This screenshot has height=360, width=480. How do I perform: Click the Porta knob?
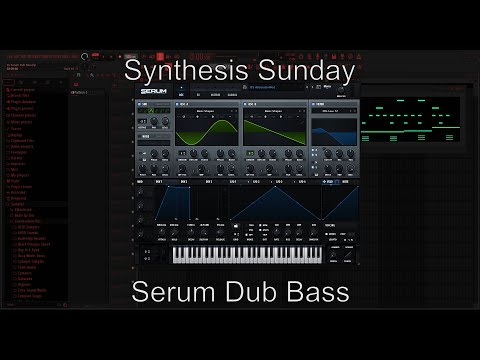click(333, 255)
